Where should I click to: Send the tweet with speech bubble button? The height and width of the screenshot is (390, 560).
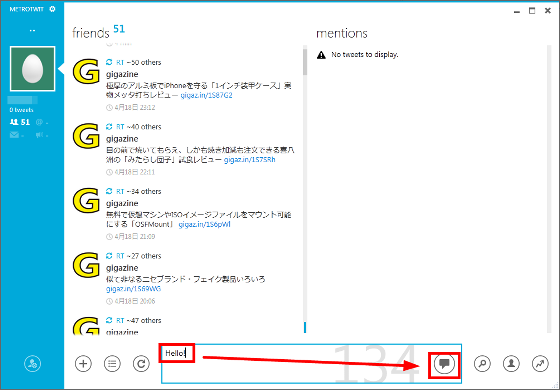[444, 364]
